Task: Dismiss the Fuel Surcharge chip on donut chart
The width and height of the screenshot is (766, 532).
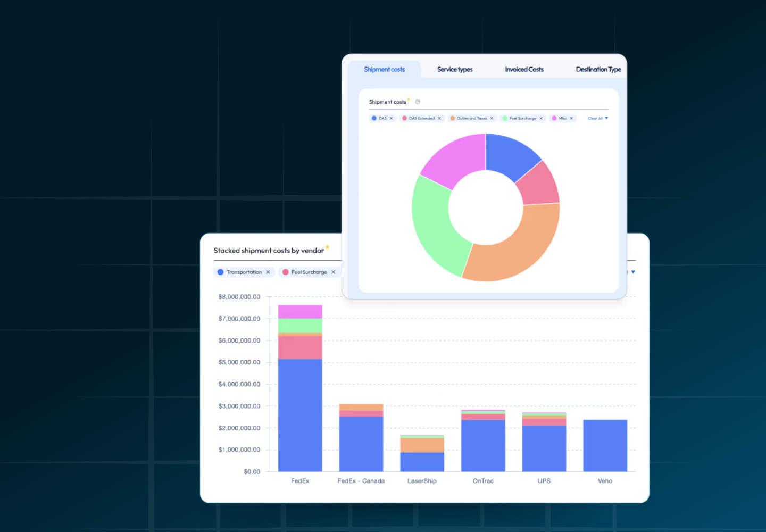Action: (541, 118)
